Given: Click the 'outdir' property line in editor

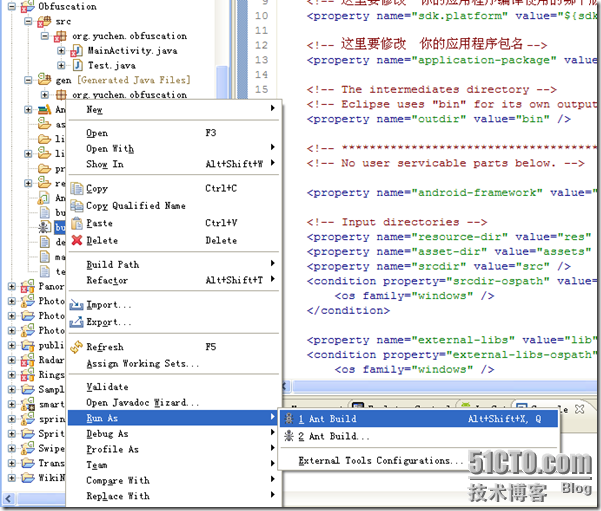Looking at the screenshot, I should tap(439, 119).
